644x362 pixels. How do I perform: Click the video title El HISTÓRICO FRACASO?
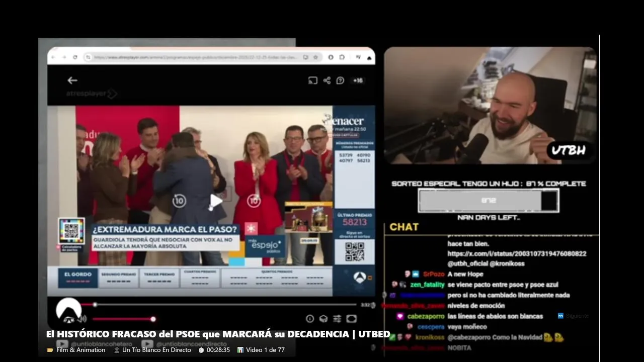[218, 334]
